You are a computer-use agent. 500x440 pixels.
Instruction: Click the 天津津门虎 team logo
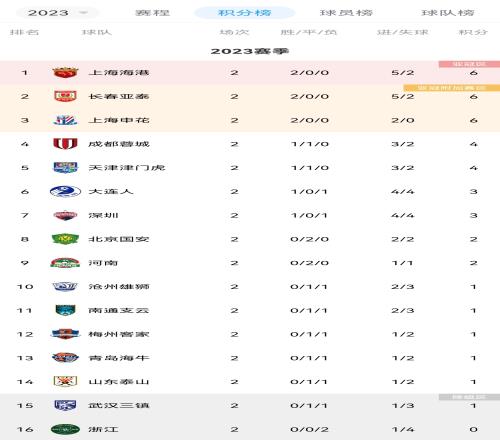[x=65, y=168]
